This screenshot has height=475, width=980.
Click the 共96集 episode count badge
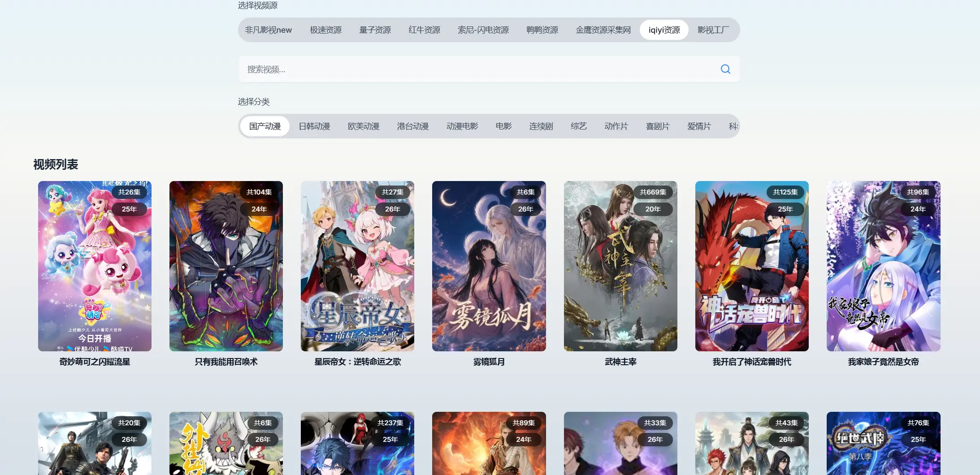[918, 192]
